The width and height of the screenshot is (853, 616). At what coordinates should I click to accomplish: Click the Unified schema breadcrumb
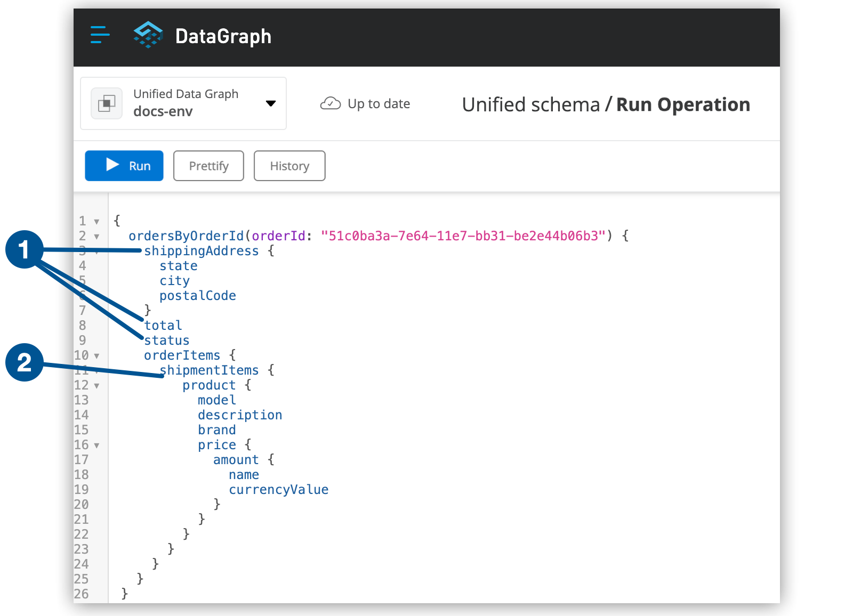pyautogui.click(x=530, y=104)
